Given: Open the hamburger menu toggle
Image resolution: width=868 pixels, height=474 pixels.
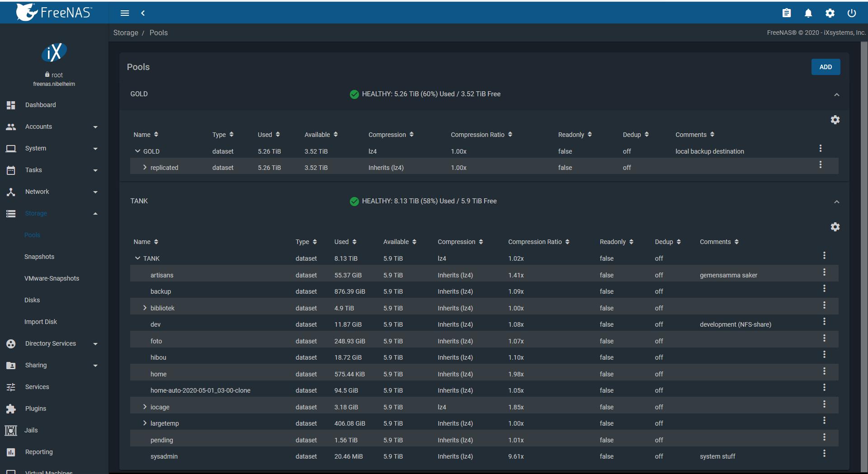Looking at the screenshot, I should tap(125, 13).
